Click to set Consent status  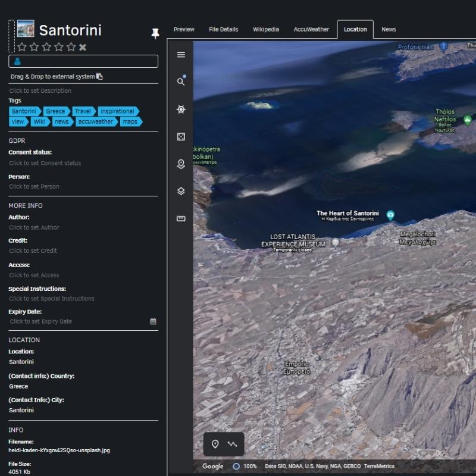(x=45, y=163)
